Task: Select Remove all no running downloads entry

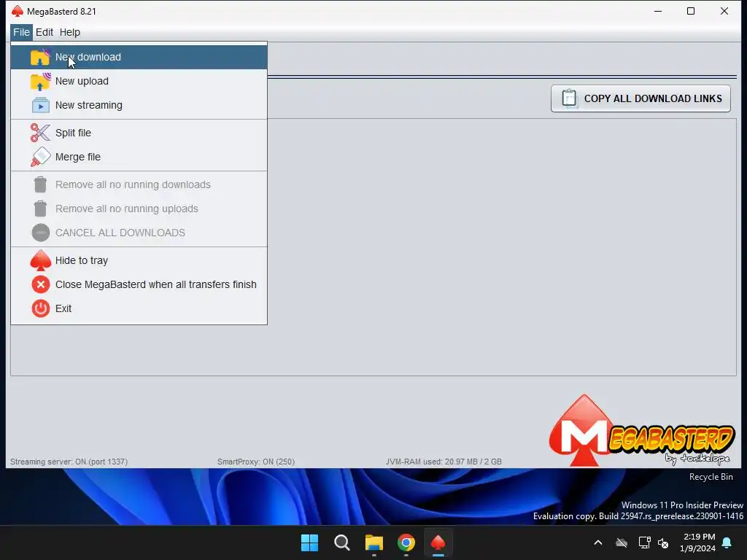Action: pyautogui.click(x=139, y=184)
